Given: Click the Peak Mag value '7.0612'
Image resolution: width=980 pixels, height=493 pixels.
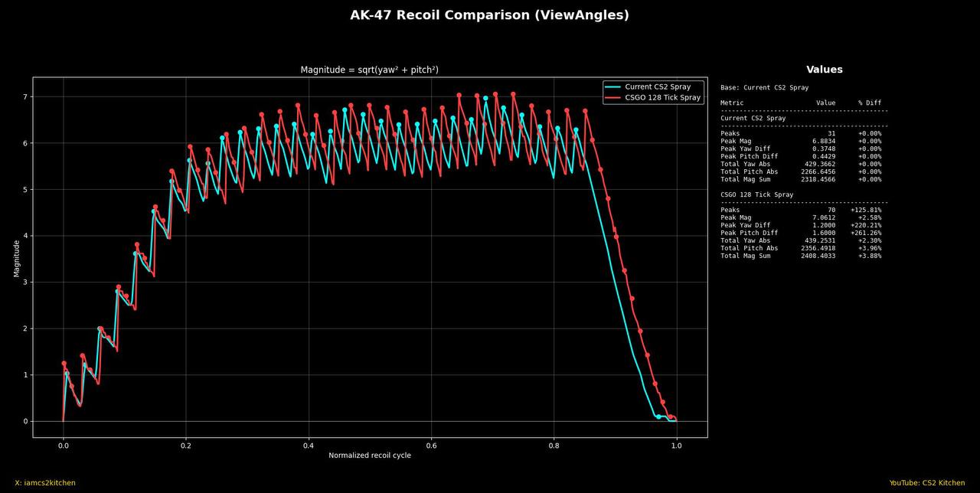Looking at the screenshot, I should click(x=824, y=217).
